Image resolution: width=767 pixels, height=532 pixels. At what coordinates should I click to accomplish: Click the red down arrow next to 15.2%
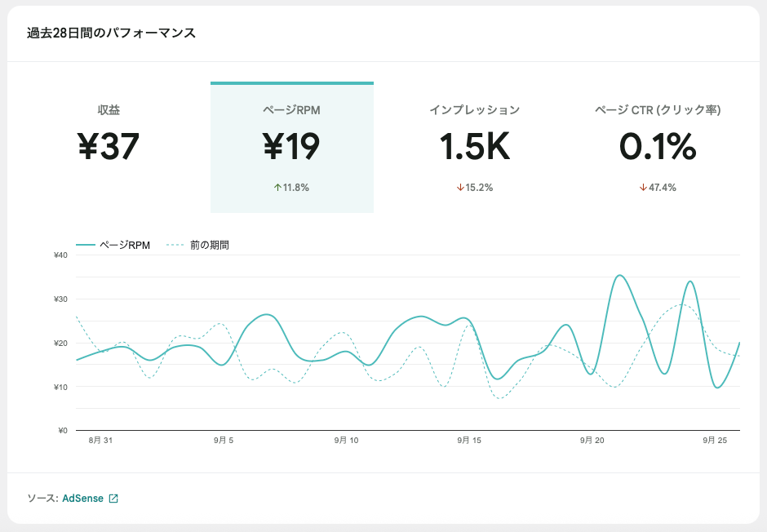(460, 188)
